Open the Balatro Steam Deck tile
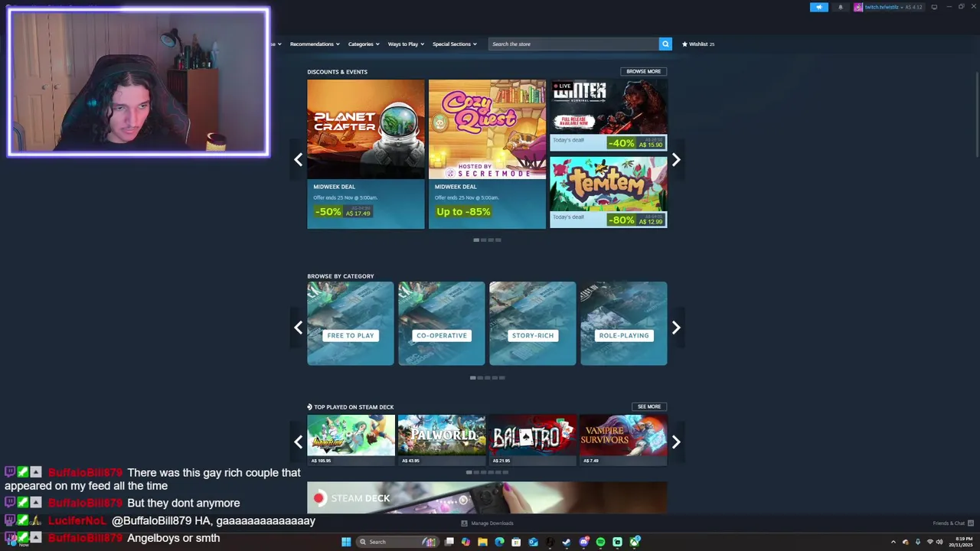 [533, 440]
